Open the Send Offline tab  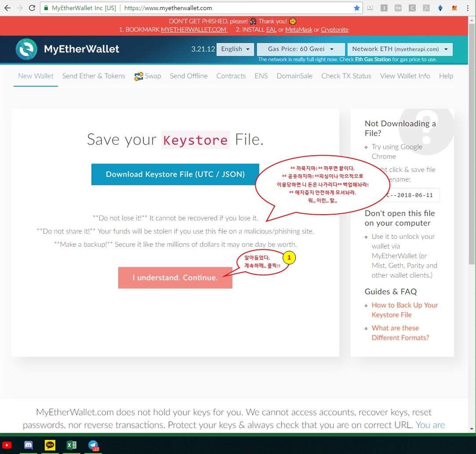tap(189, 76)
